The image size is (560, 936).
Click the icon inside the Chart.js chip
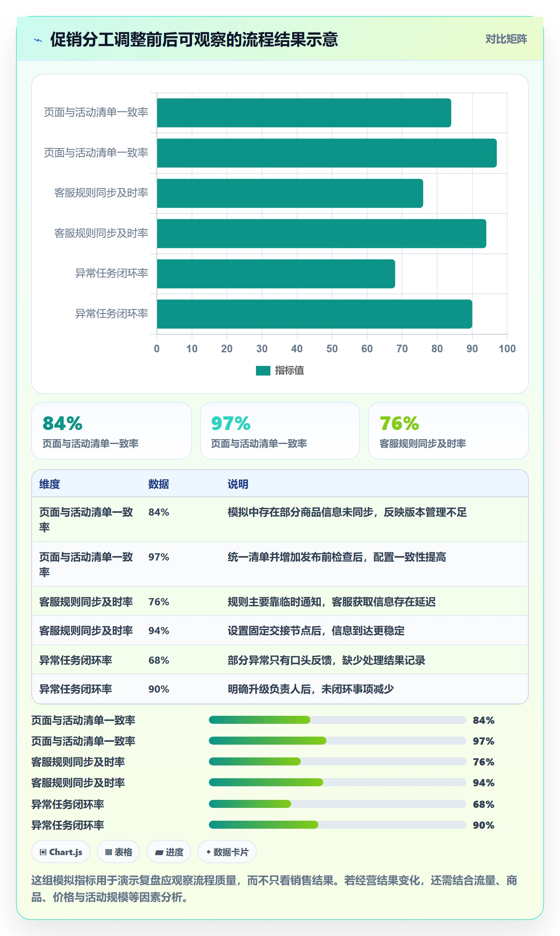coord(43,852)
